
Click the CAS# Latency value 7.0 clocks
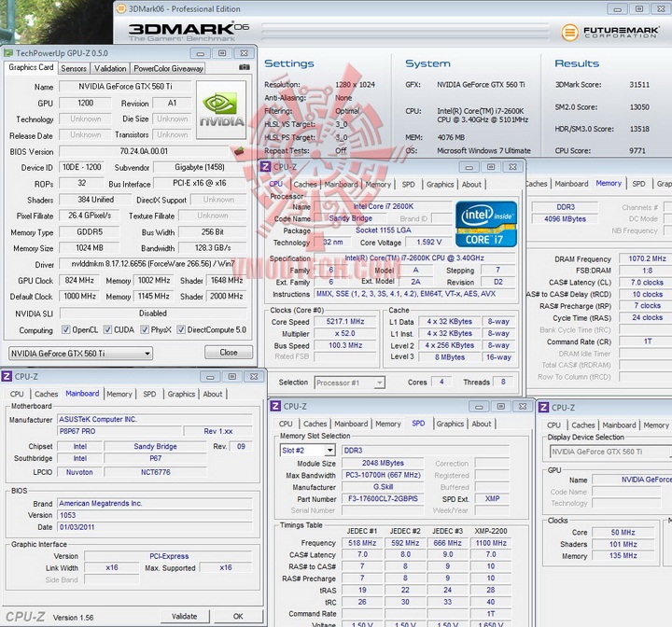click(647, 283)
